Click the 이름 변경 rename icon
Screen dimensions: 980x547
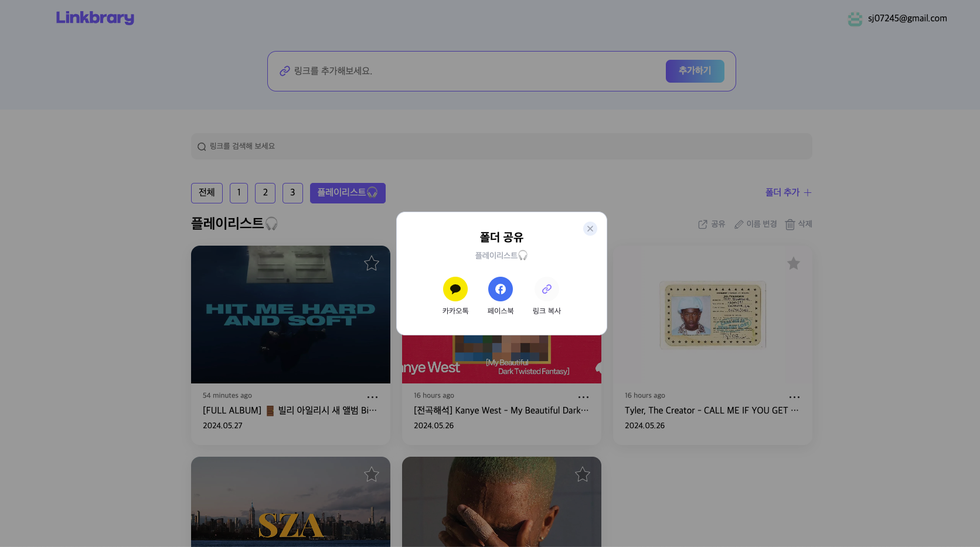tap(755, 224)
